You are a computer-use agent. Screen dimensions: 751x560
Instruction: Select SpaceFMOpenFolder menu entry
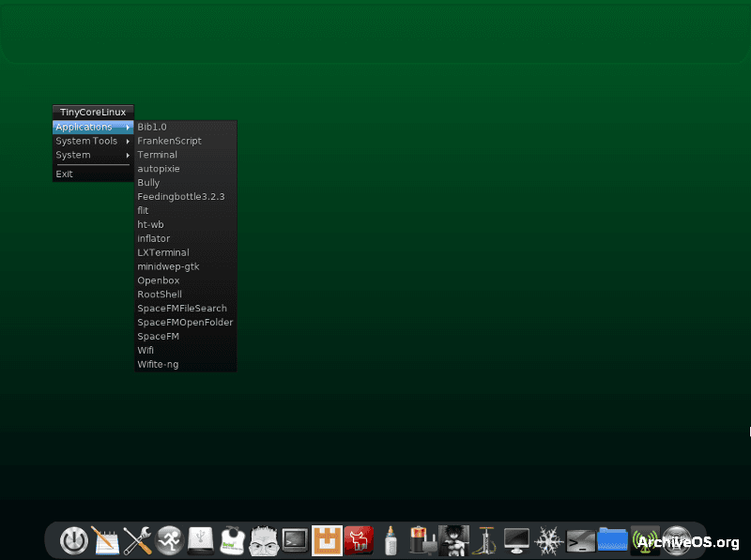tap(186, 322)
